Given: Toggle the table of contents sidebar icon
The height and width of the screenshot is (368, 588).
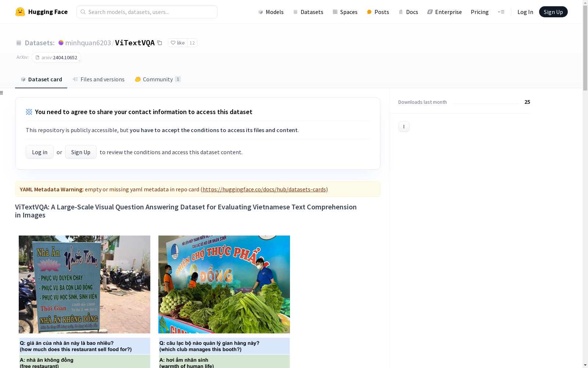Looking at the screenshot, I should point(1,93).
